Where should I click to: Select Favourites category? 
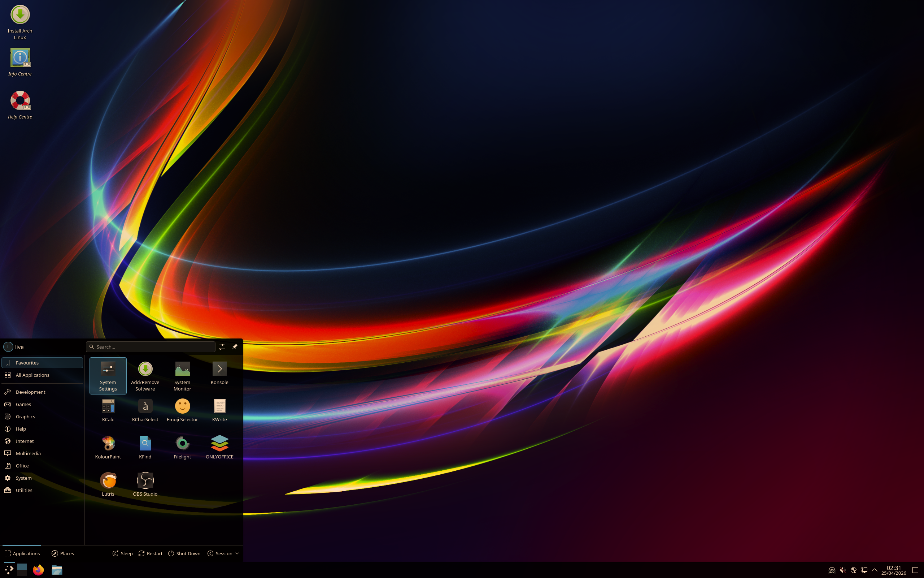[x=42, y=363]
